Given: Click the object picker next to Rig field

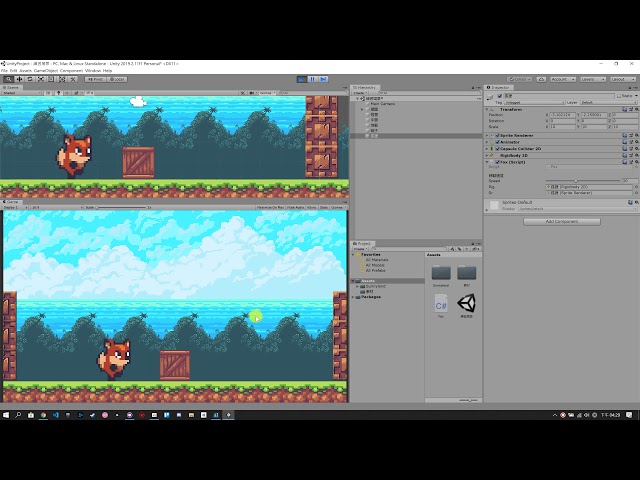Looking at the screenshot, I should 636,187.
